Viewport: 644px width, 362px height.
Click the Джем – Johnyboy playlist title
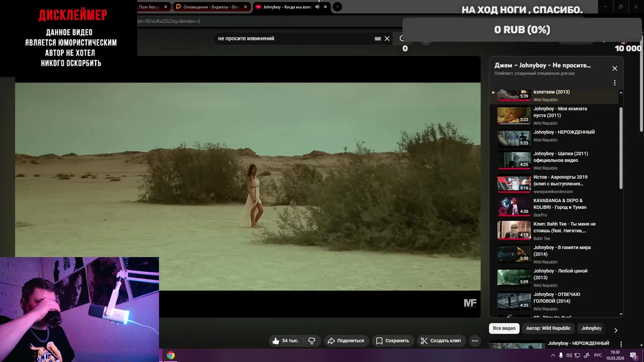[x=542, y=65]
